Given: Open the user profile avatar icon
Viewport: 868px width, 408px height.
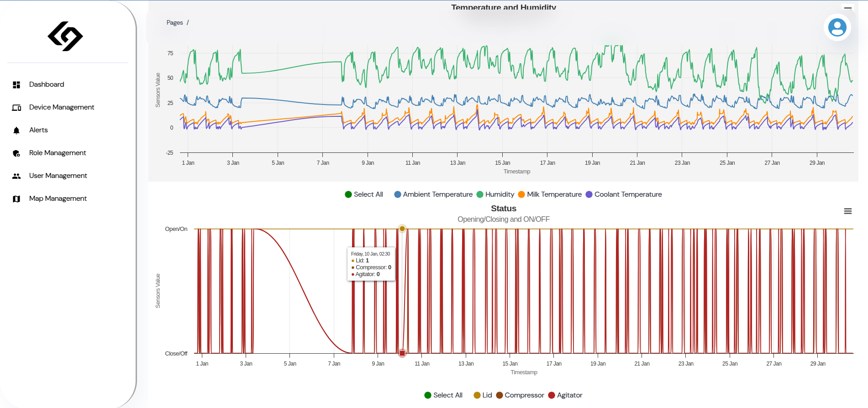Looking at the screenshot, I should coord(837,27).
